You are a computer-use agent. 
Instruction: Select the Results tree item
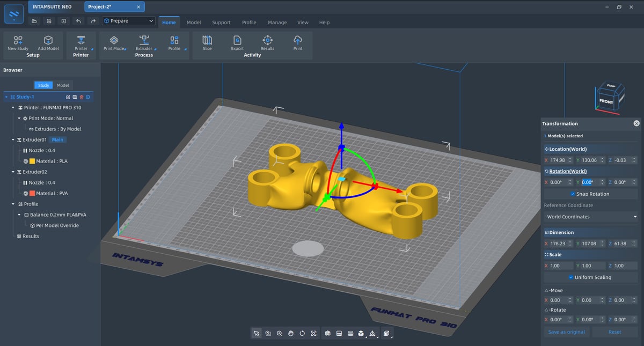pos(31,237)
